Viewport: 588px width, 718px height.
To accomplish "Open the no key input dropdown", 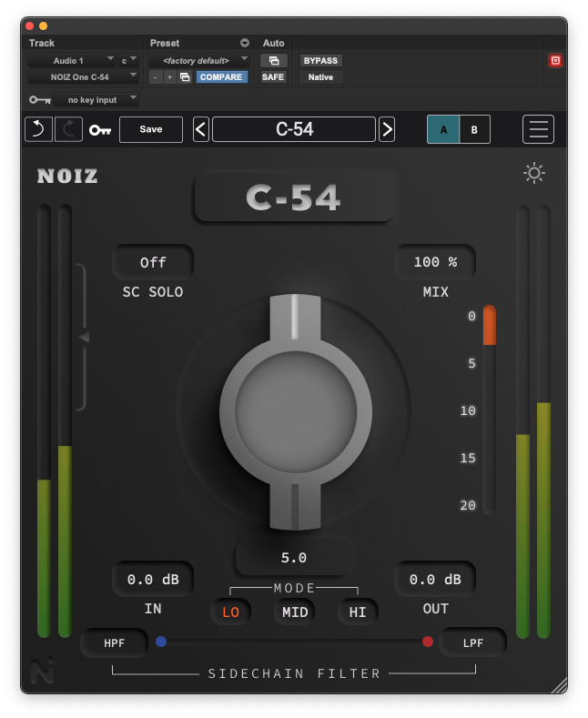I will (96, 99).
